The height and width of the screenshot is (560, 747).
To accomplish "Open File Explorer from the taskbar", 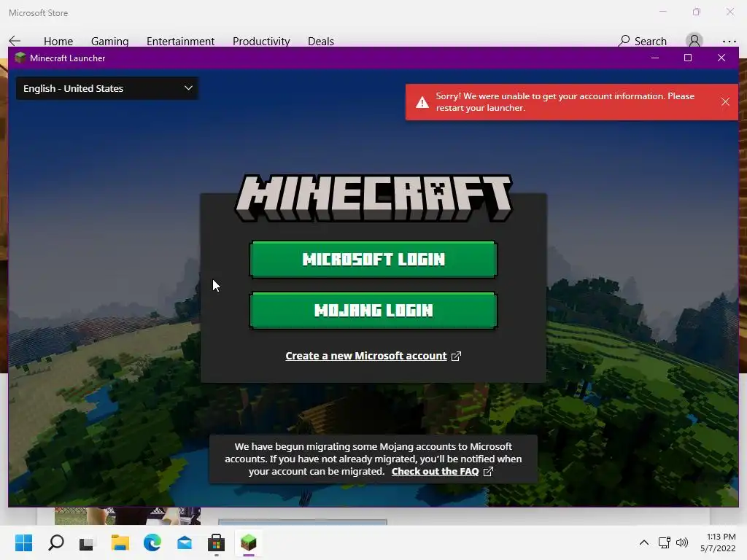I will pos(120,542).
